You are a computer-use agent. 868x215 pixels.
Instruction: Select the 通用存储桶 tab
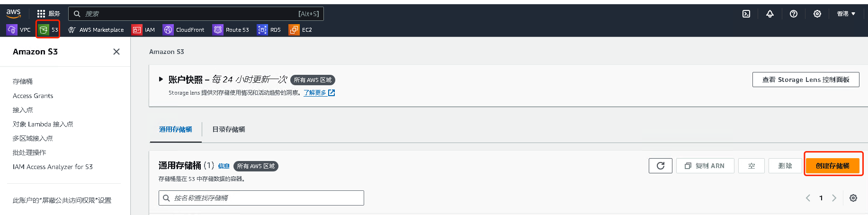point(176,129)
